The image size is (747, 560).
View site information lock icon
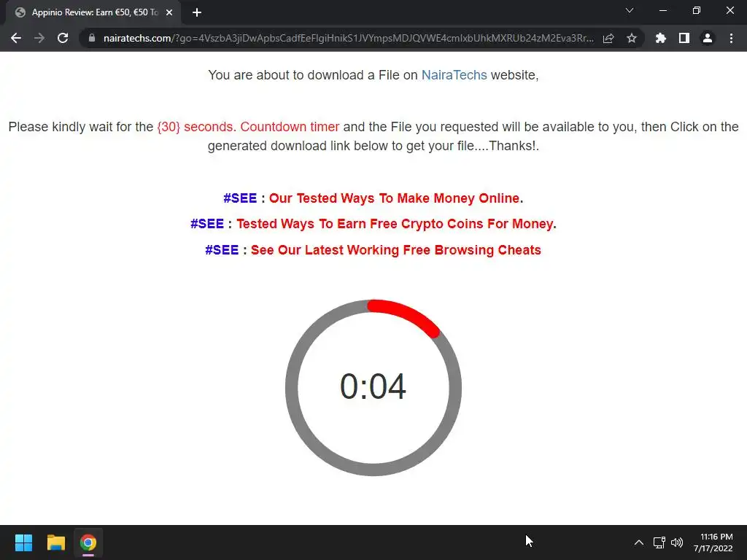click(x=92, y=38)
